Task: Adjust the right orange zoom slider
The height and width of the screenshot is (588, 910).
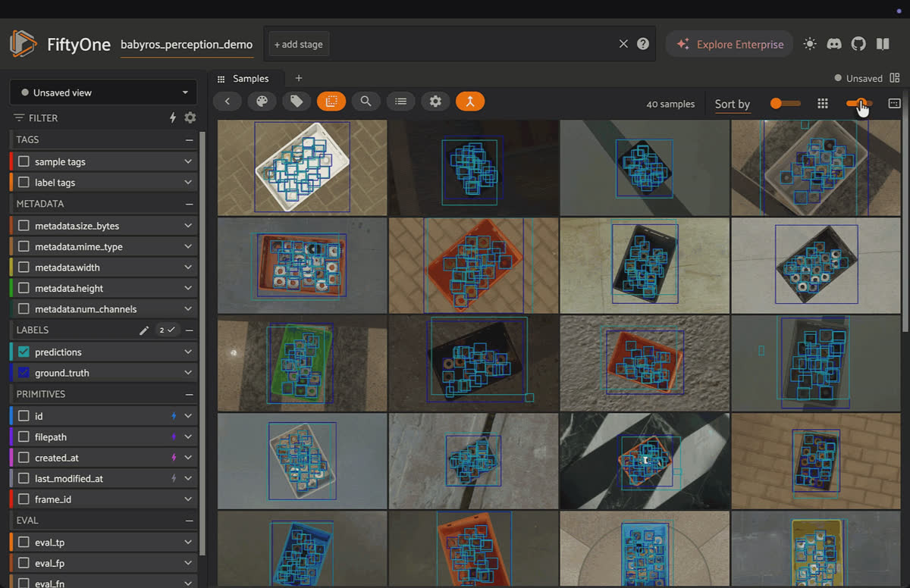Action: [859, 103]
